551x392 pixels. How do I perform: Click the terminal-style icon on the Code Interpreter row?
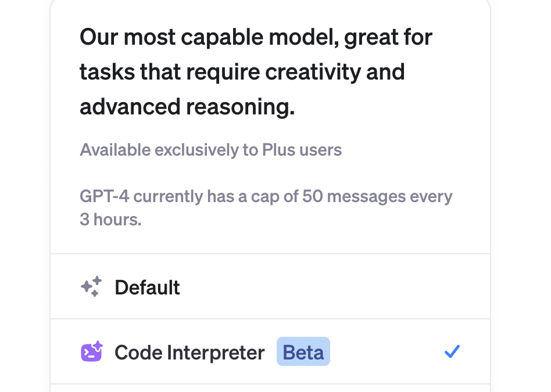(91, 352)
